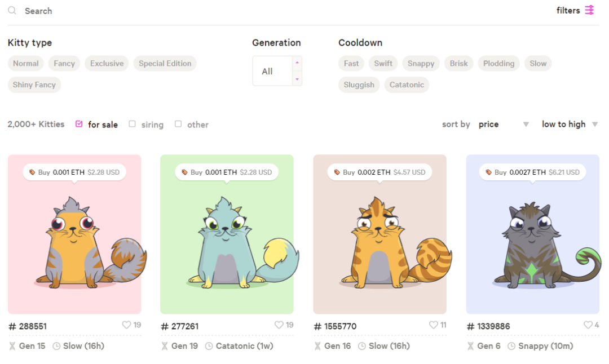Select the Fancy kitty type filter
This screenshot has height=364, width=609.
pyautogui.click(x=64, y=64)
